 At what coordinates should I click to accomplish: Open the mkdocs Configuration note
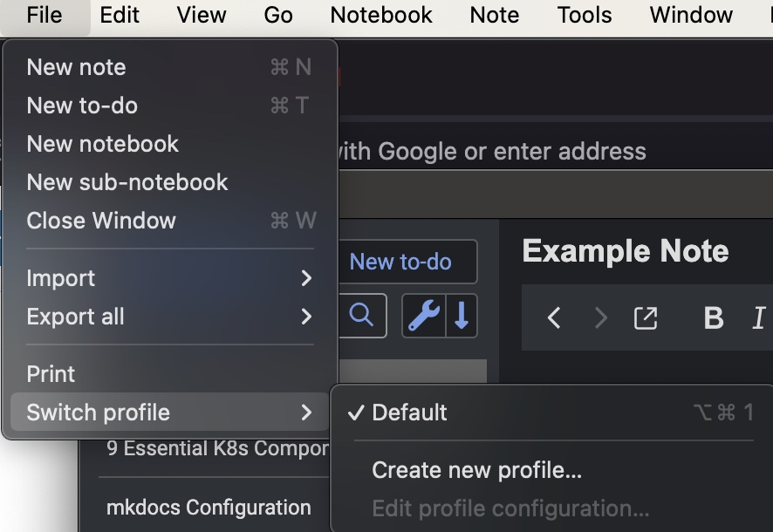(209, 508)
